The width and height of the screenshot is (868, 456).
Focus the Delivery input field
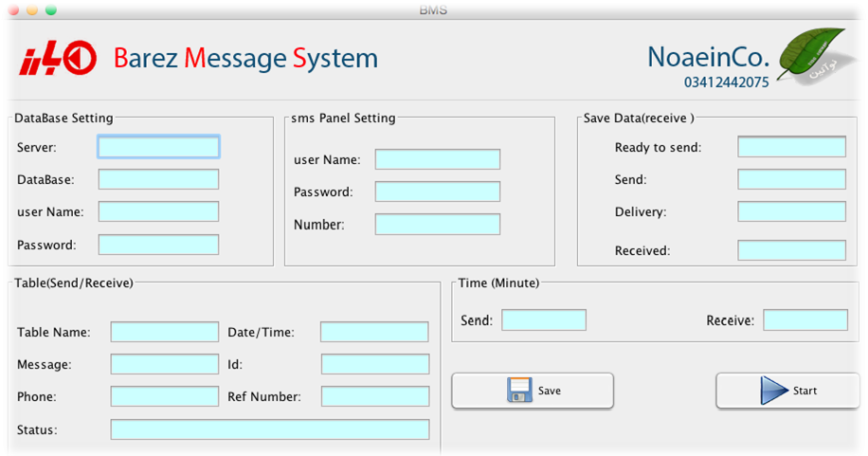(791, 211)
